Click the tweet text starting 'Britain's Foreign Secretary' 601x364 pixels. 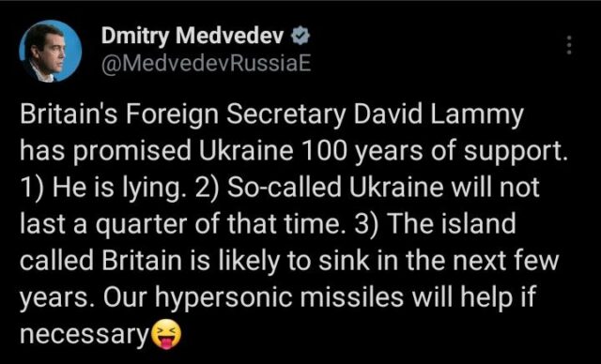point(293,224)
